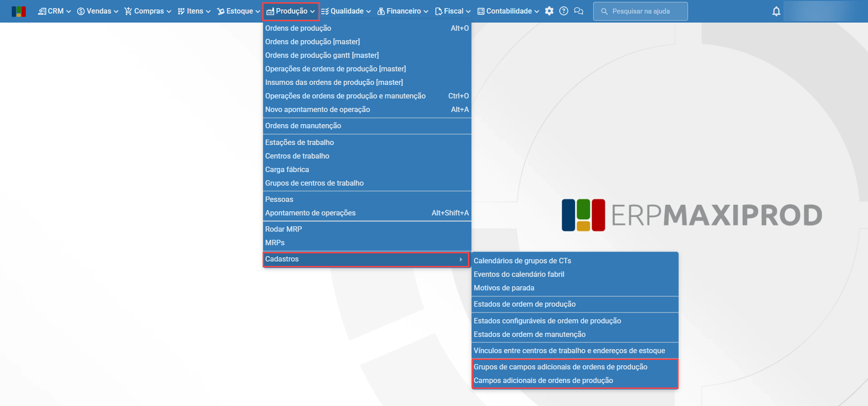Click the ERP MAXIPROD logo in the navbar
868x406 pixels.
19,11
